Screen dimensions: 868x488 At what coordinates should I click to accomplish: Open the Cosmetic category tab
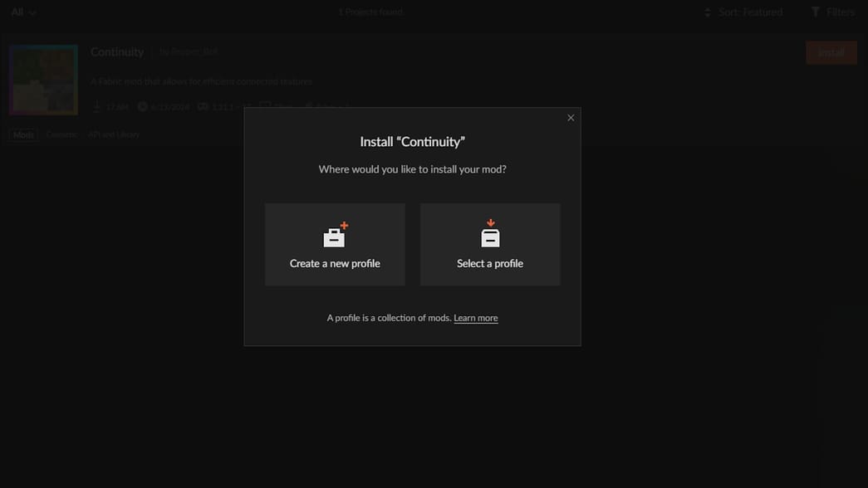tap(61, 134)
